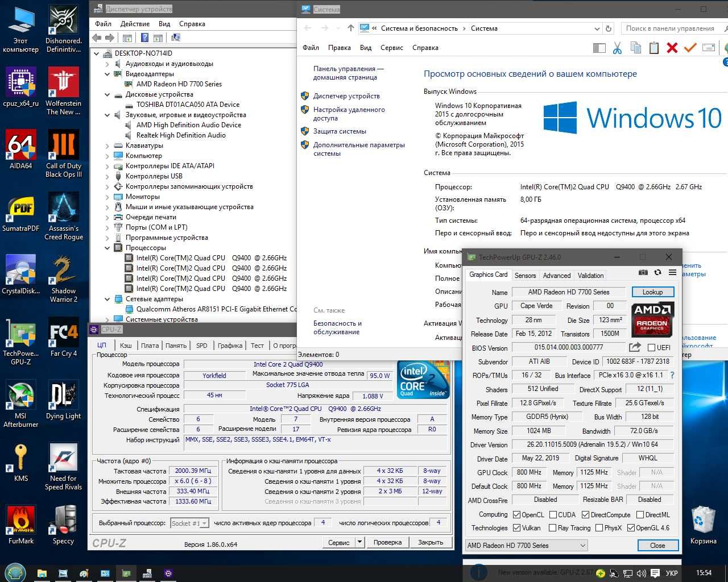
Task: Click the refresh button next to address bar
Action: click(x=608, y=28)
